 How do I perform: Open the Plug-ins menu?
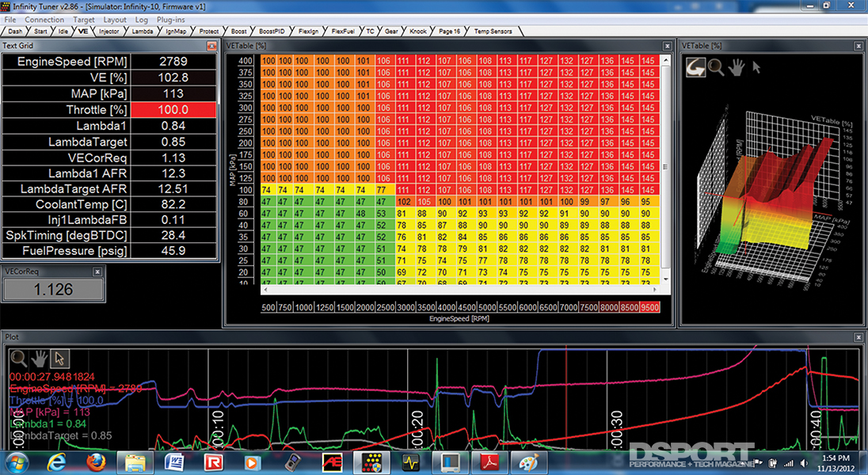point(172,20)
